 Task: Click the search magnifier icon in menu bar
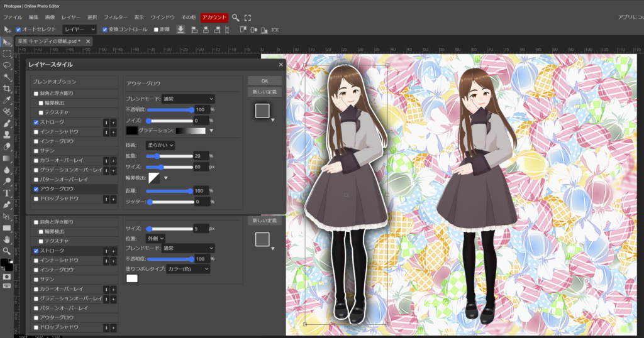[235, 18]
